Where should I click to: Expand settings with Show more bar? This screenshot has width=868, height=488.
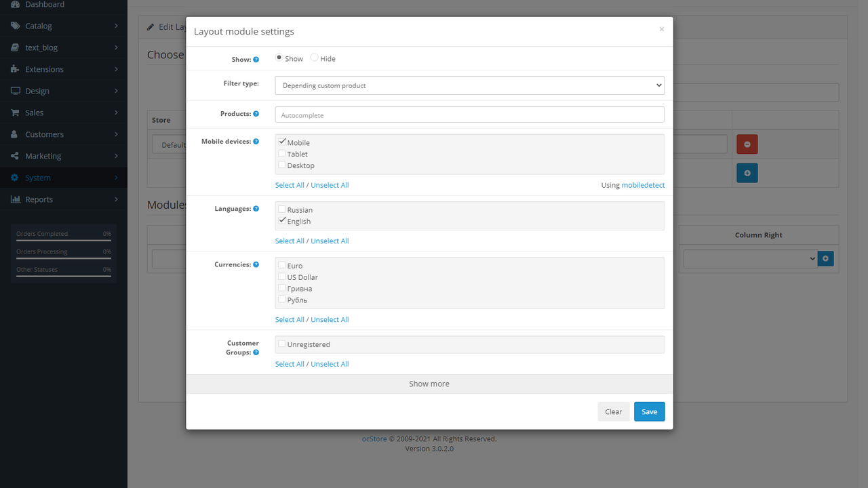[x=429, y=384]
